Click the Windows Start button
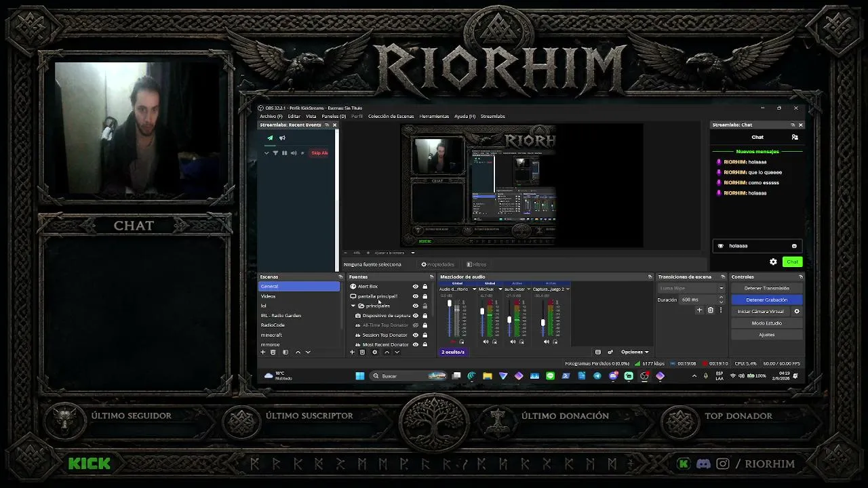Screen dimensions: 868x488 point(359,376)
